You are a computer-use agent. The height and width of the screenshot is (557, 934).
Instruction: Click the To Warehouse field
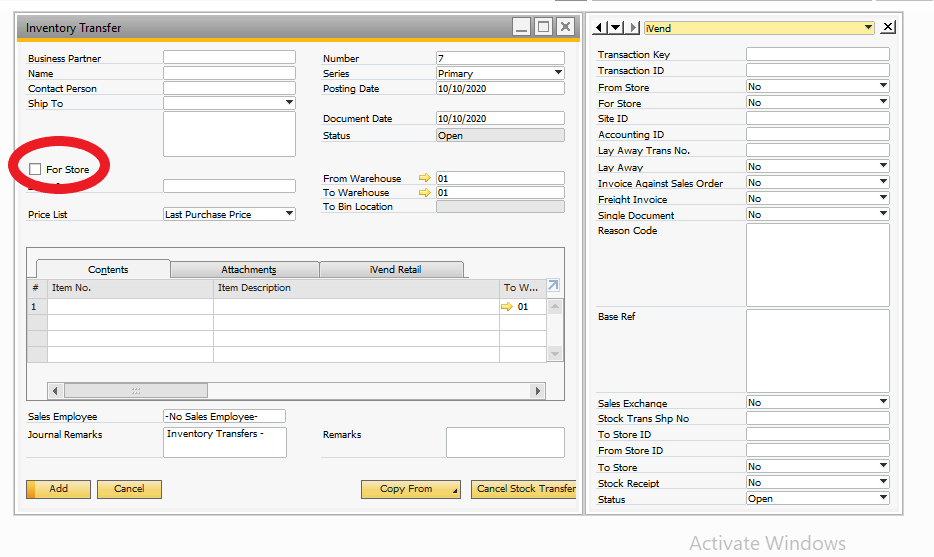pyautogui.click(x=500, y=192)
